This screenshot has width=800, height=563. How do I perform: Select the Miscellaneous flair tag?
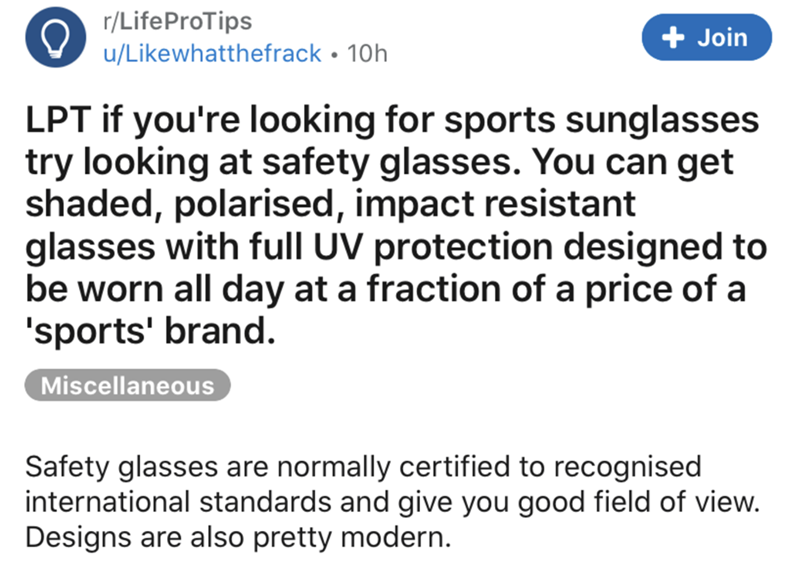pos(127,385)
